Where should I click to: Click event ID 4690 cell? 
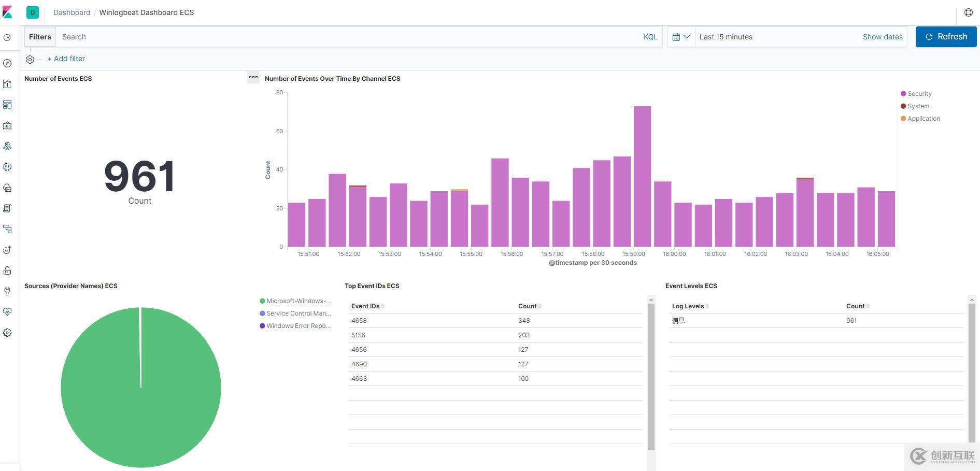coord(359,364)
